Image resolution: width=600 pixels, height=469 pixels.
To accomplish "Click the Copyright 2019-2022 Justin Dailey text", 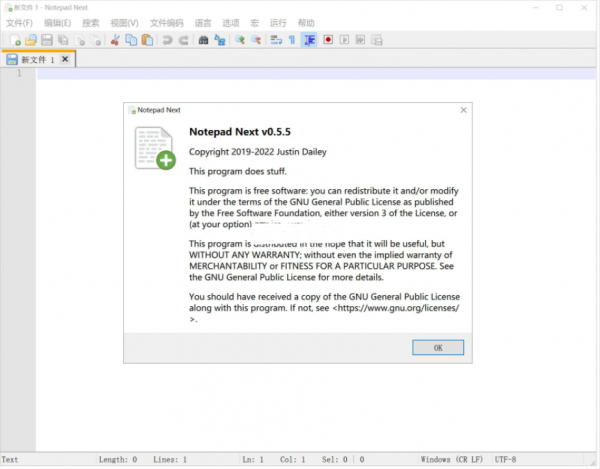I will click(x=258, y=152).
